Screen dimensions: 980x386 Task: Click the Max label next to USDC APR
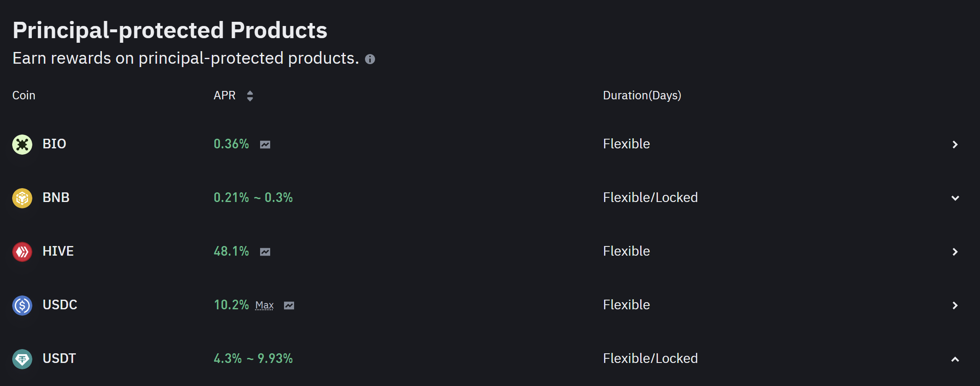264,306
